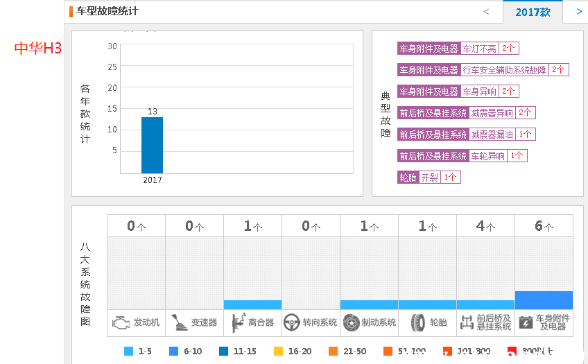Screen dimensions: 588x364
Task: Click the 车身附件及电器 bar showing 6个
Action: pyautogui.click(x=544, y=300)
